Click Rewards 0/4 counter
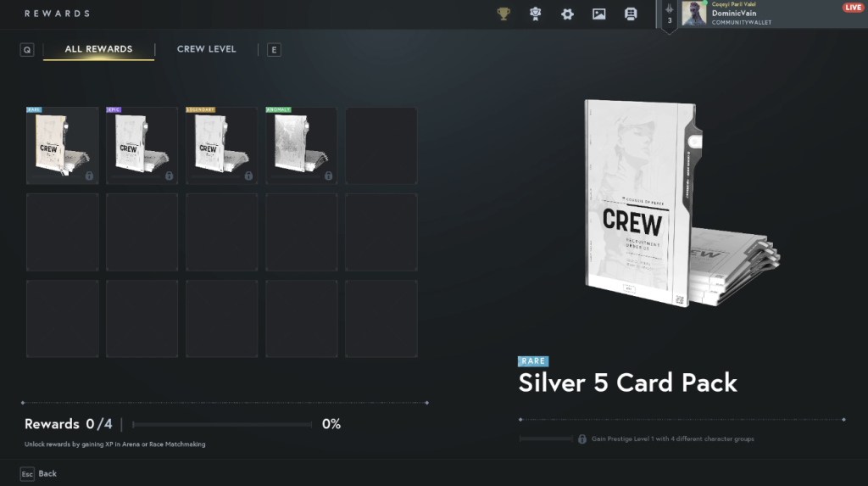This screenshot has width=868, height=486. [x=68, y=424]
